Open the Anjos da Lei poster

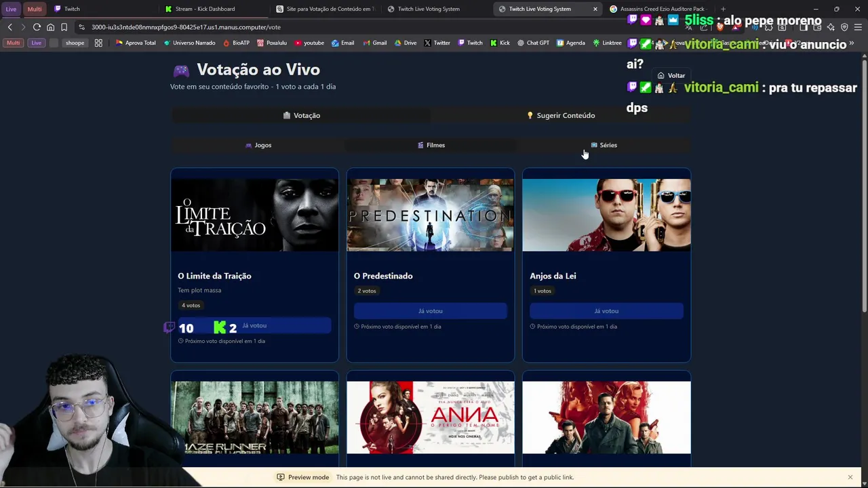(606, 215)
